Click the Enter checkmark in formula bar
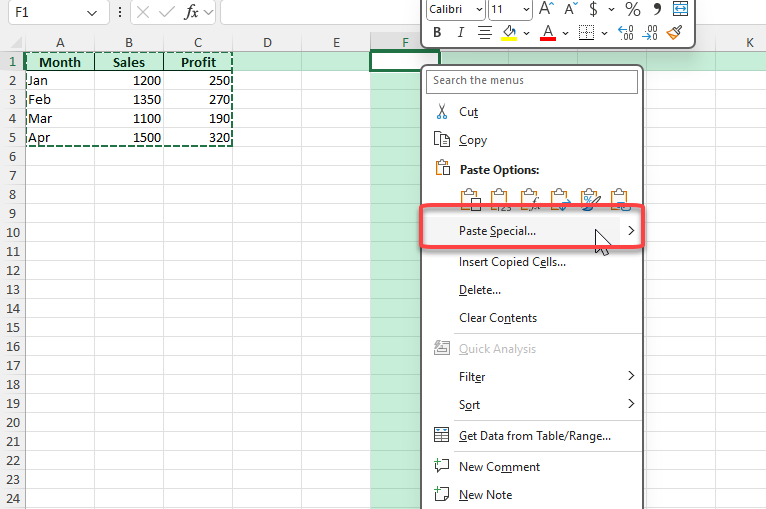Screen dimensions: 766x509 point(167,12)
